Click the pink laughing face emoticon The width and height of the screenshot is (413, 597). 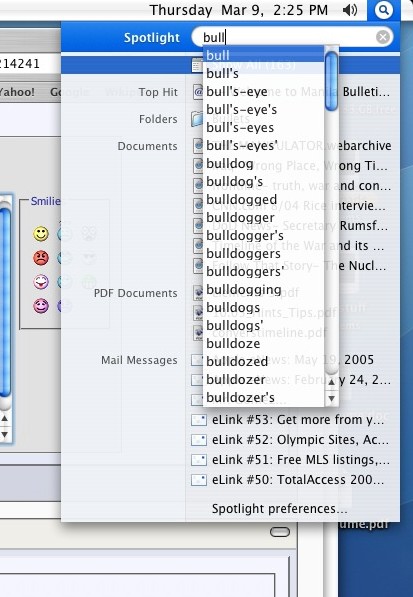pos(41,282)
